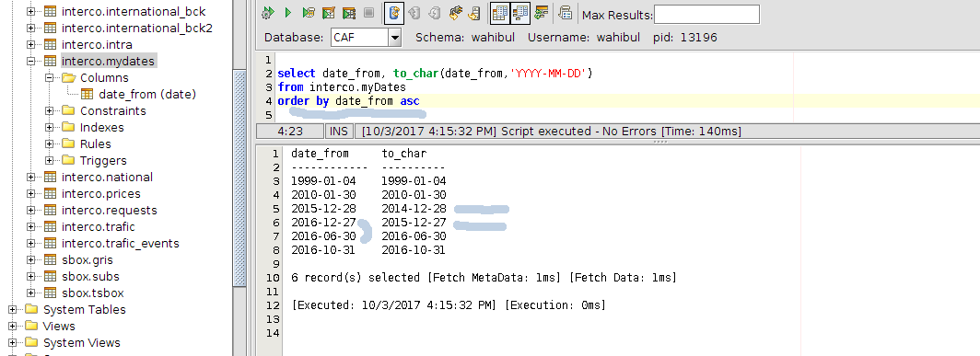Select the Triggers folder
The image size is (980, 356).
pyautogui.click(x=103, y=160)
